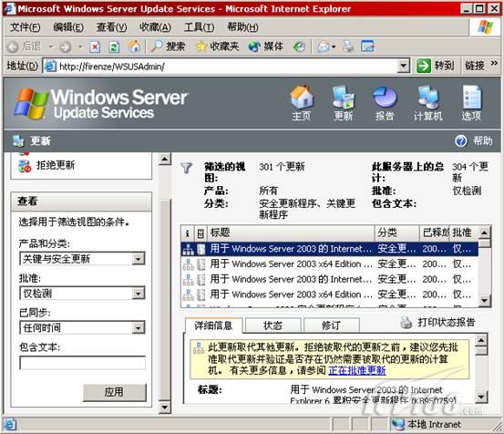Open the 工具(T) menu
The width and height of the screenshot is (504, 434).
tap(199, 27)
